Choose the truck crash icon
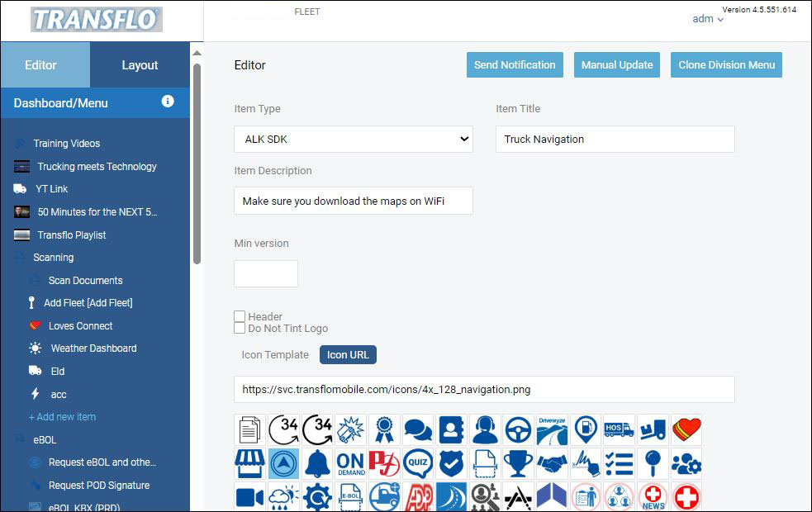The height and width of the screenshot is (512, 812). click(350, 429)
